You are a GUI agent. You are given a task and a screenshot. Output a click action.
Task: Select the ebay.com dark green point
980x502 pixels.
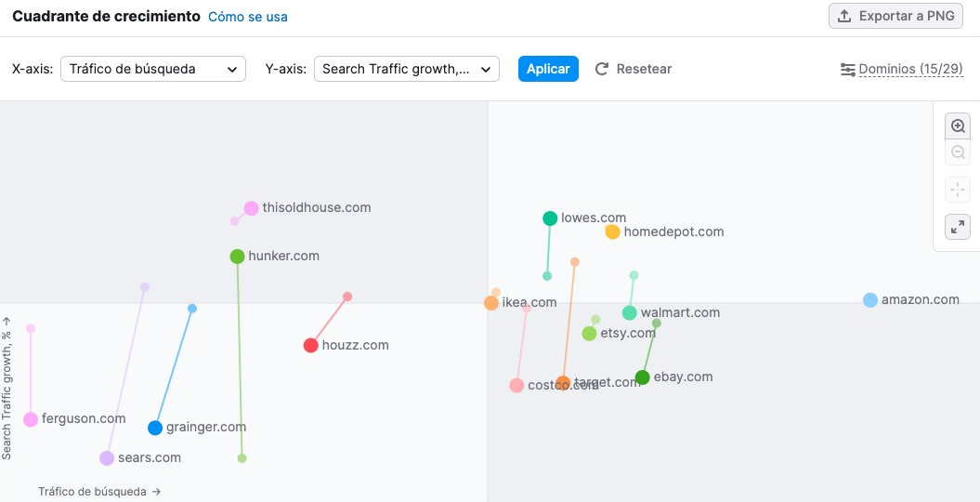(x=643, y=377)
